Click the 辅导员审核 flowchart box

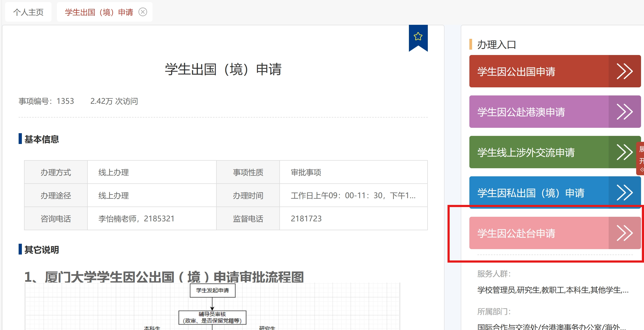pyautogui.click(x=212, y=317)
